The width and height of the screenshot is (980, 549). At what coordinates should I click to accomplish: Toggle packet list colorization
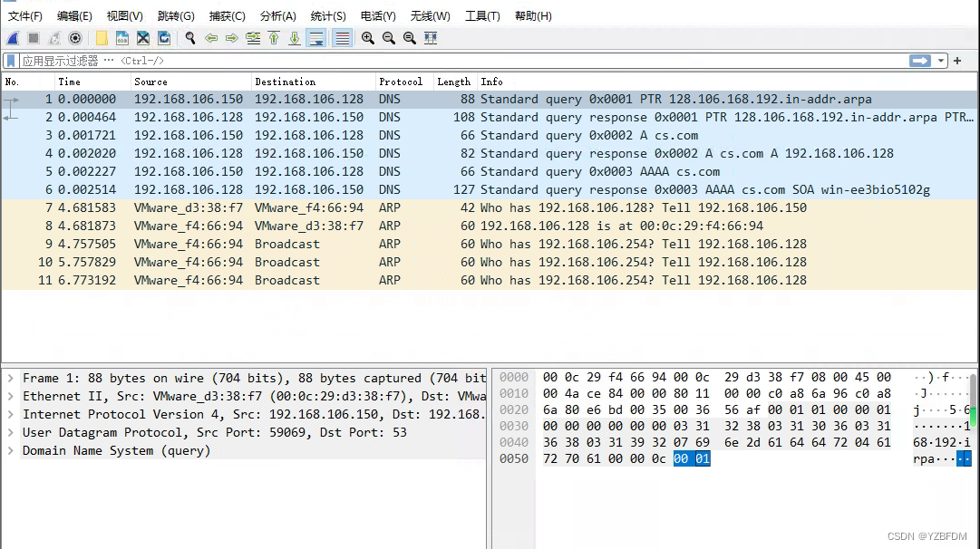[341, 37]
